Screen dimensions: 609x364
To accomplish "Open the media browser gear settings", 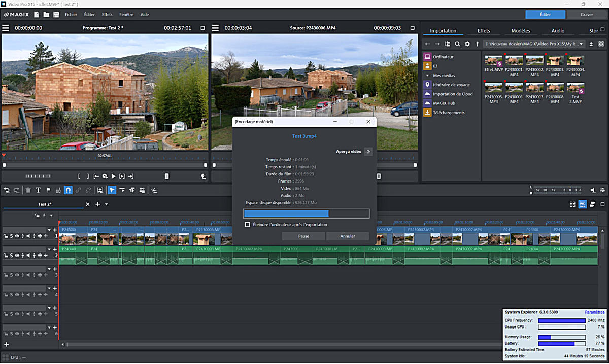I will coord(467,44).
